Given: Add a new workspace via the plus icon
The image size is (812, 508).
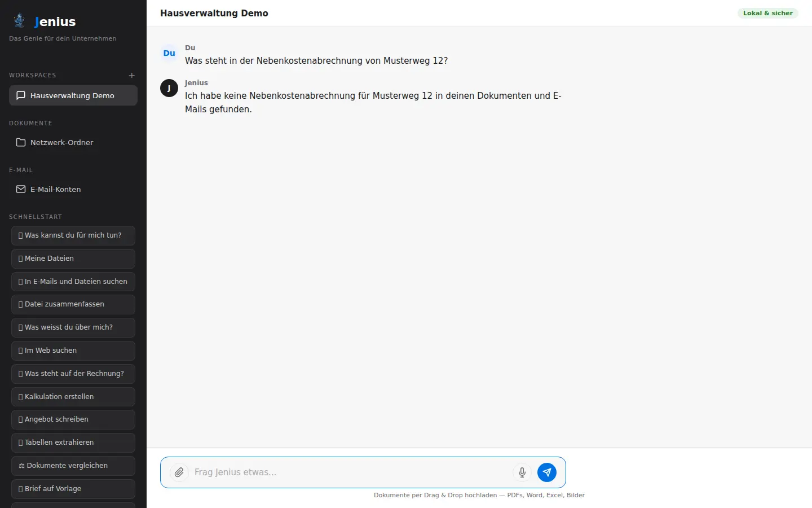Looking at the screenshot, I should 131,75.
